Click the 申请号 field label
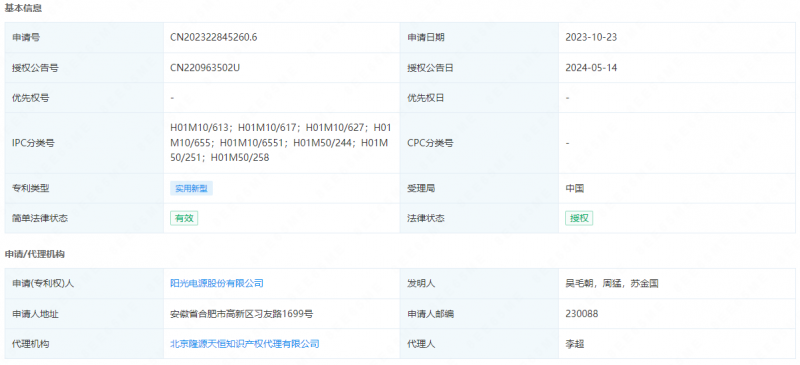Image resolution: width=800 pixels, height=365 pixels. click(x=26, y=37)
